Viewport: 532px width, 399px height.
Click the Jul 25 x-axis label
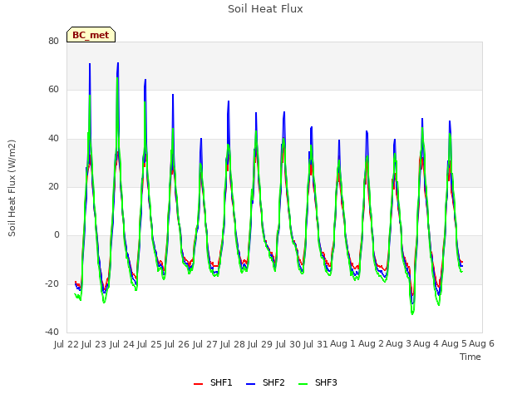(x=150, y=344)
